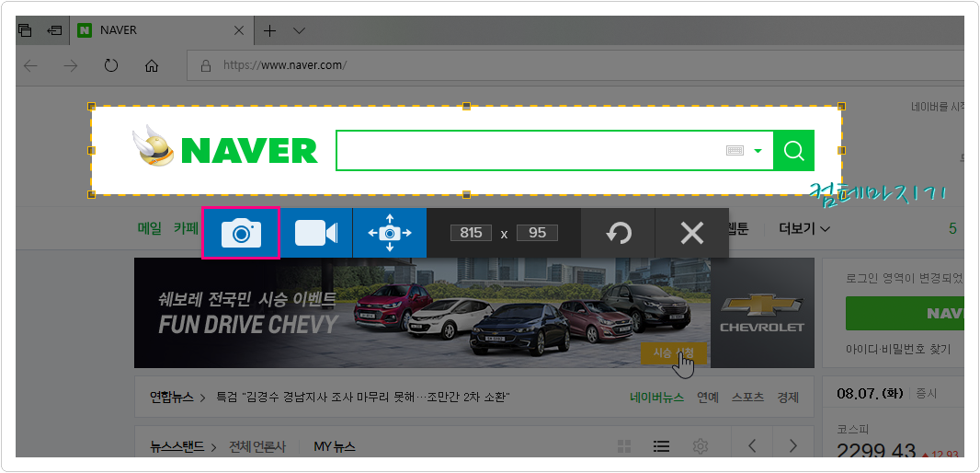Cancel capture with the X button
Screen dimensions: 980x473
(692, 233)
